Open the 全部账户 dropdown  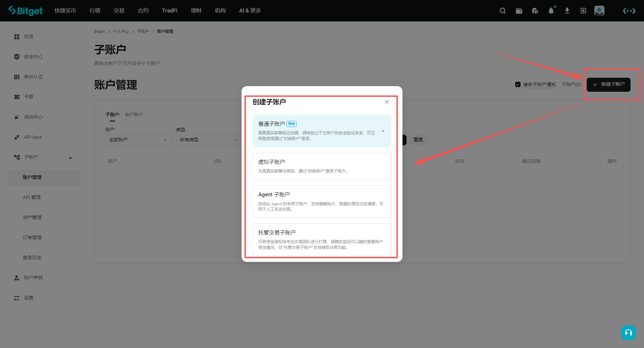click(x=139, y=140)
